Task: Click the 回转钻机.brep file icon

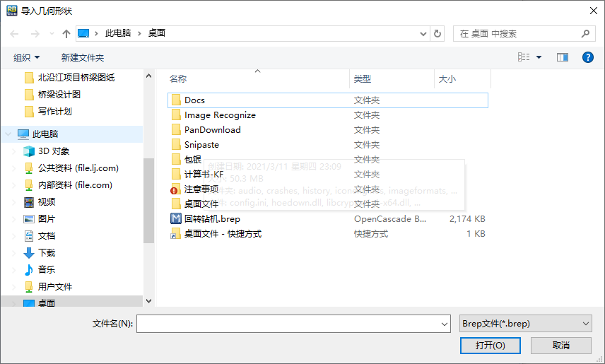Action: [176, 219]
